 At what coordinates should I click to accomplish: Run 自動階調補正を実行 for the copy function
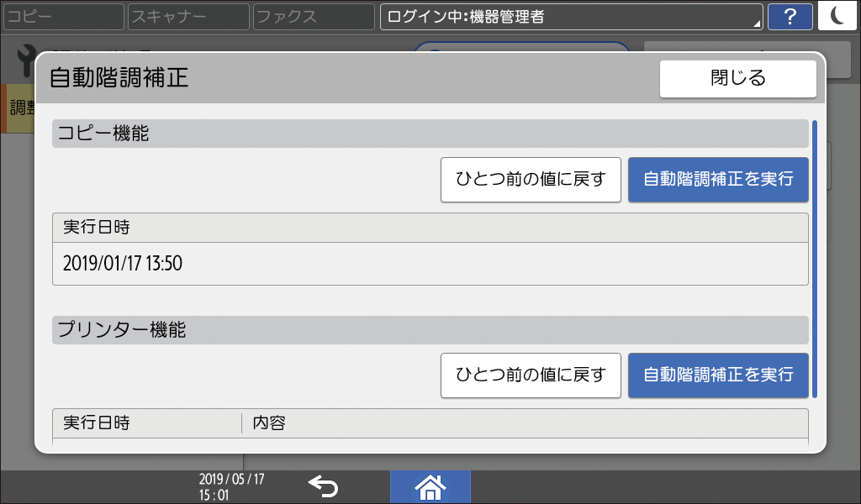(718, 179)
